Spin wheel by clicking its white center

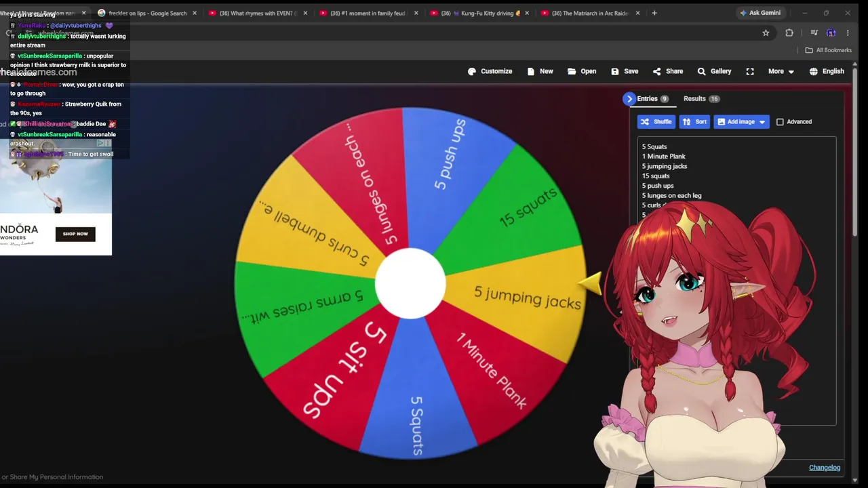410,283
